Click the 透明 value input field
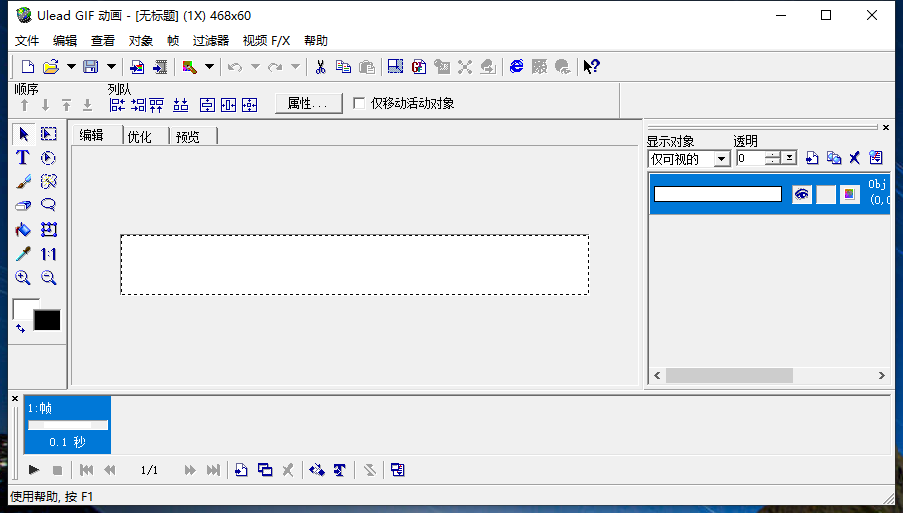The width and height of the screenshot is (903, 513). click(751, 158)
